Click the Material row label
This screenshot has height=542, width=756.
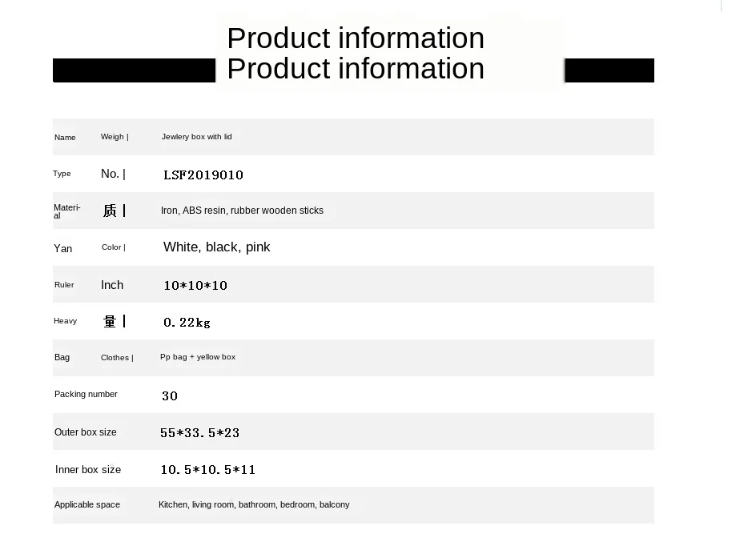coord(67,211)
